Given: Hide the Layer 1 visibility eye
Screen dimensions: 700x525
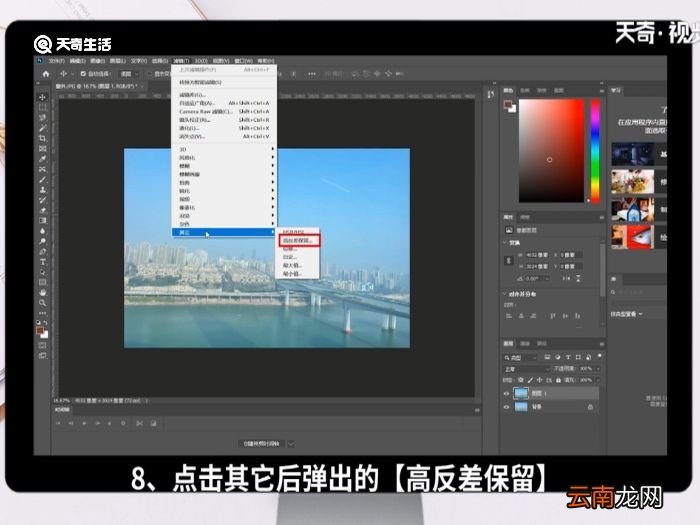Looking at the screenshot, I should point(506,393).
